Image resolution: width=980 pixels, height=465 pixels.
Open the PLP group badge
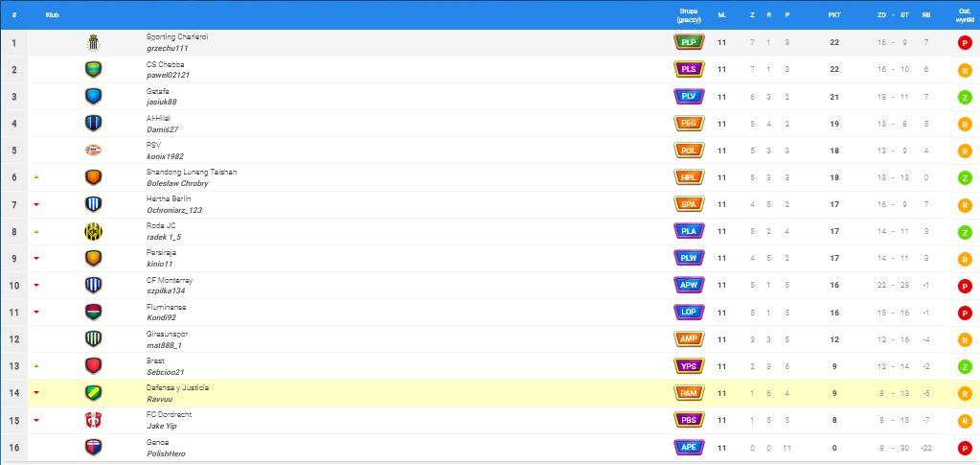[x=688, y=42]
